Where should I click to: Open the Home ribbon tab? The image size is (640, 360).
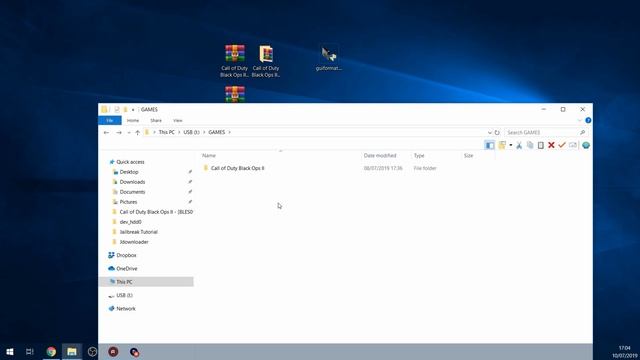pos(133,120)
